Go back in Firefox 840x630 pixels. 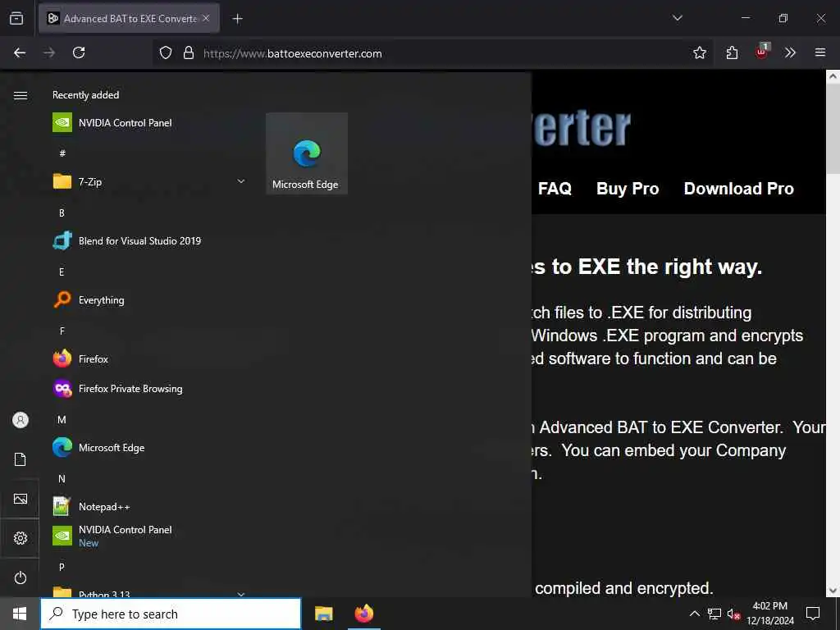(20, 52)
